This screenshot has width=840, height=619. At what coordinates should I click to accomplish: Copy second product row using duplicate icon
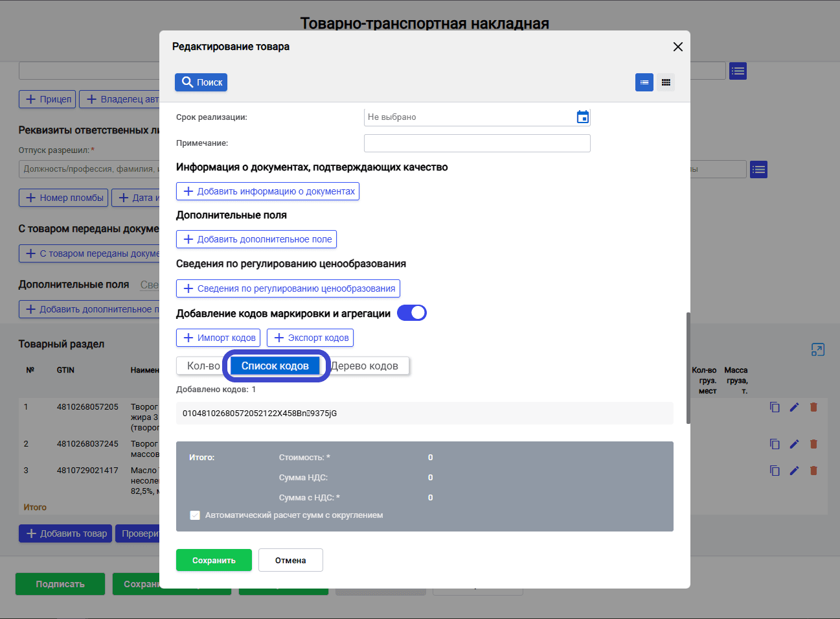coord(775,444)
